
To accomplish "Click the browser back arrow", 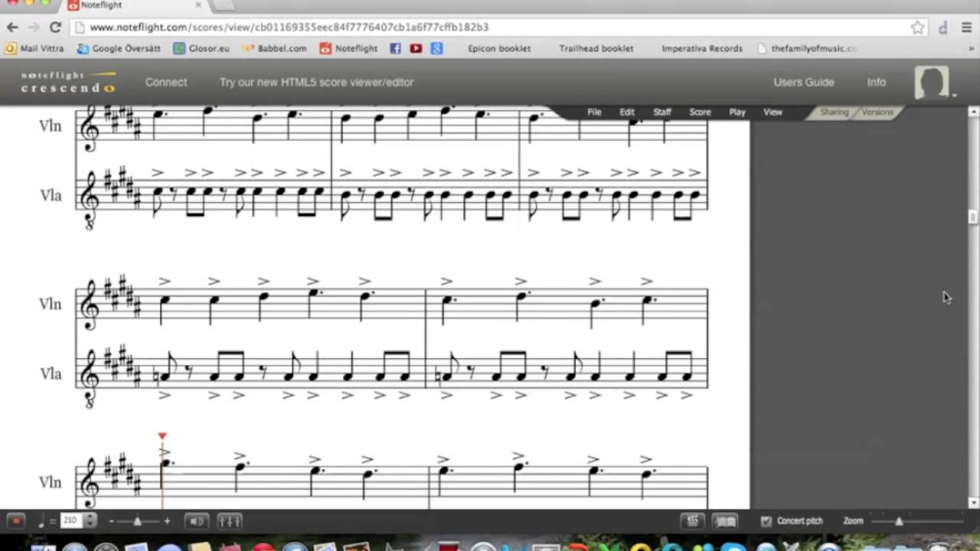I will pos(12,27).
